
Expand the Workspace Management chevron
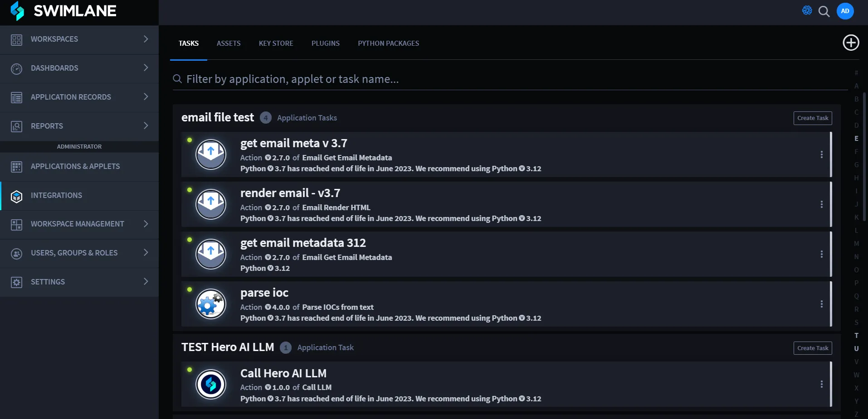(146, 223)
